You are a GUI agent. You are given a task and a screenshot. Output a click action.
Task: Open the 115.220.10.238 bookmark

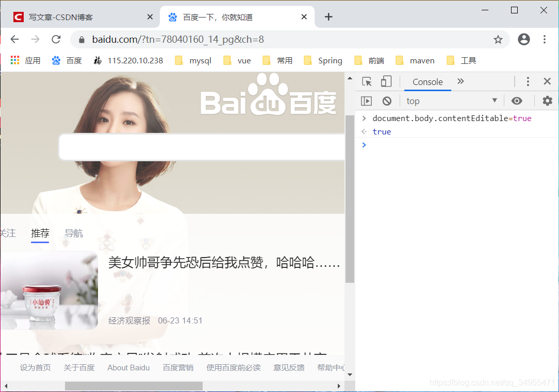128,61
